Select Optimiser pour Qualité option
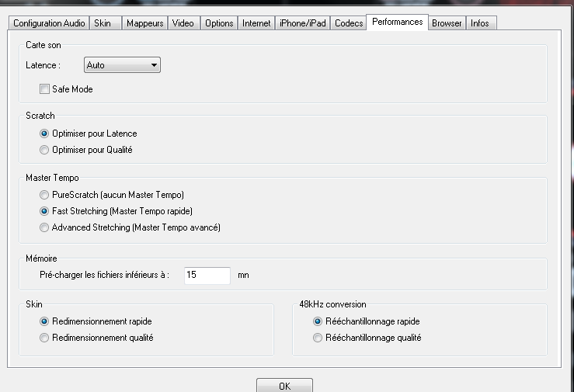 point(44,150)
